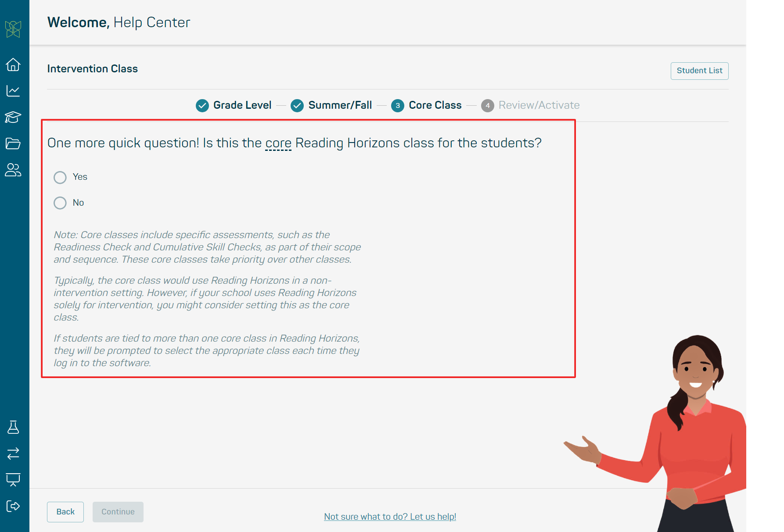Viewport: 784px width, 532px height.
Task: Select the Core Class step
Action: coord(426,105)
